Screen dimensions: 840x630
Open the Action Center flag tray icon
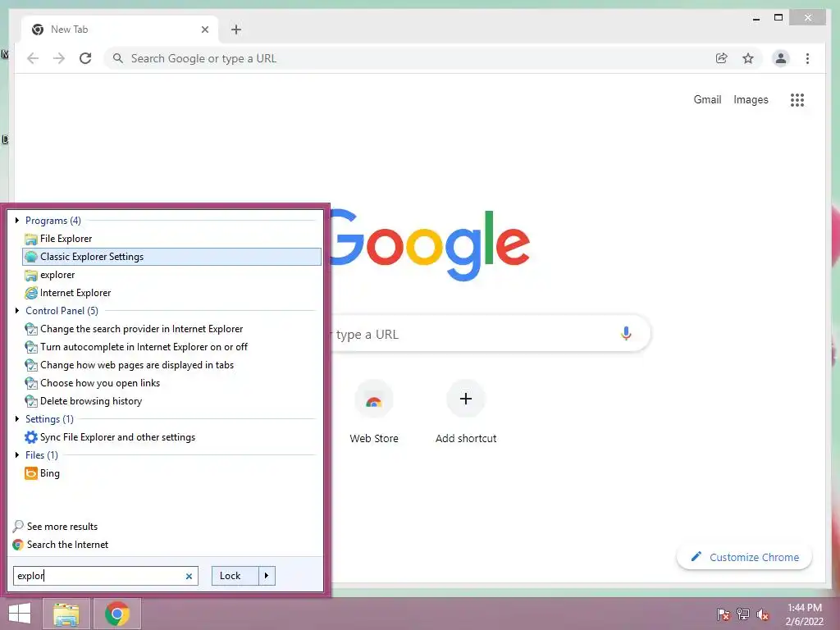click(724, 614)
